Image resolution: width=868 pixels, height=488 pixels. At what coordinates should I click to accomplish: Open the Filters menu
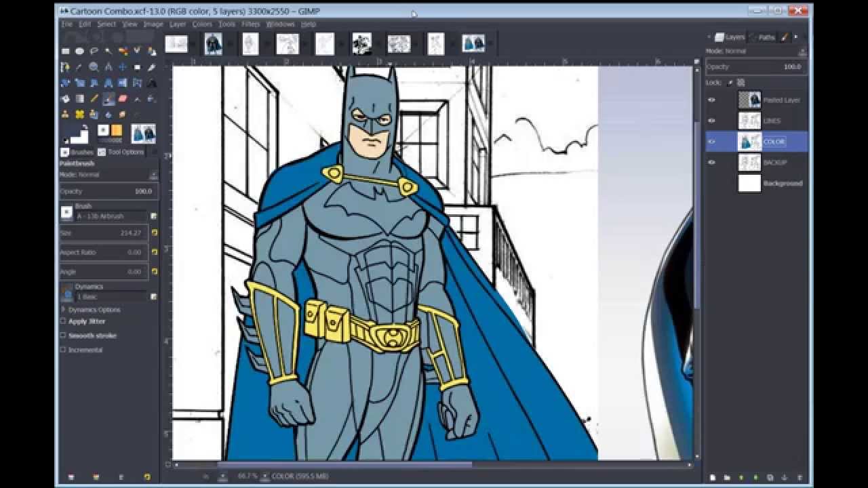pyautogui.click(x=250, y=24)
